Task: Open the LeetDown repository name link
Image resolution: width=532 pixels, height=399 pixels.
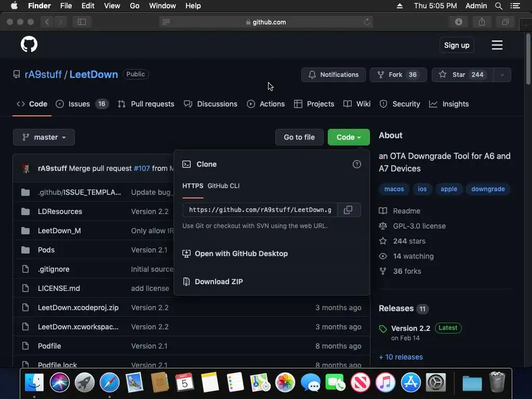Action: pos(94,74)
